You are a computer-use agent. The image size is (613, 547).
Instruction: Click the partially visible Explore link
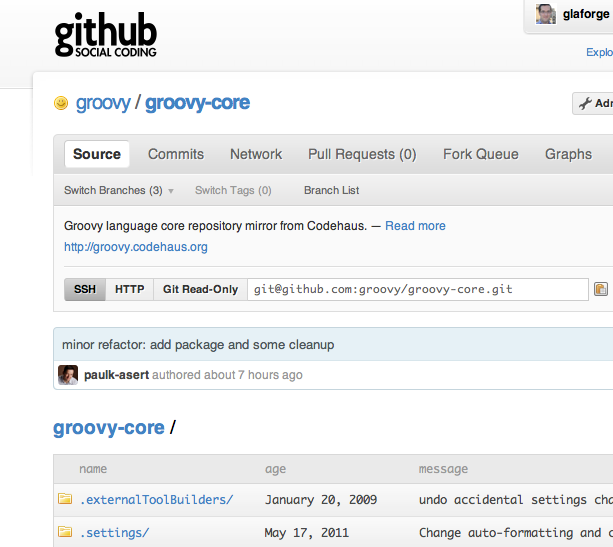tap(599, 52)
